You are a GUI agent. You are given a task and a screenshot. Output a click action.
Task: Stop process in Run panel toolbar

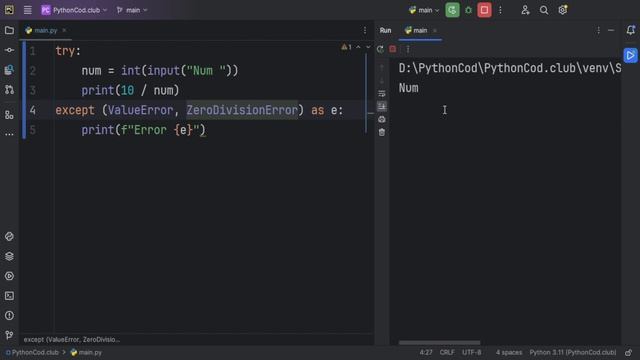(393, 49)
